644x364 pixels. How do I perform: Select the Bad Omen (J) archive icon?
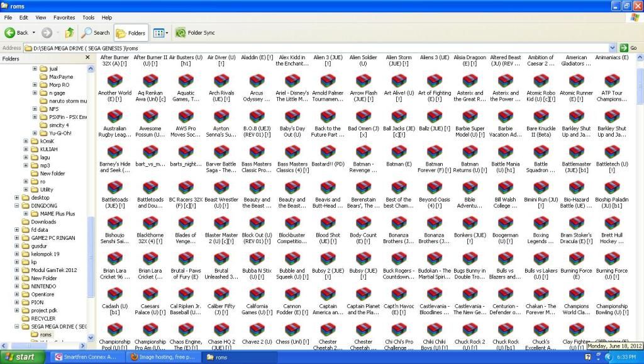click(364, 116)
